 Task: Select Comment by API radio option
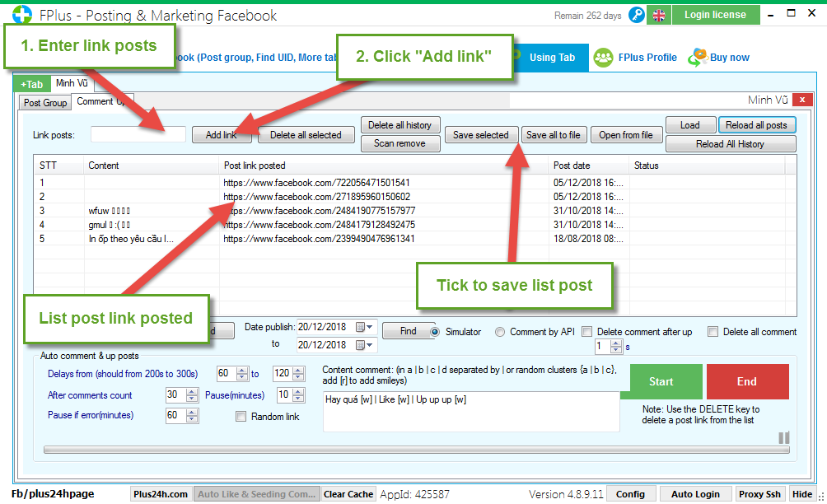500,332
